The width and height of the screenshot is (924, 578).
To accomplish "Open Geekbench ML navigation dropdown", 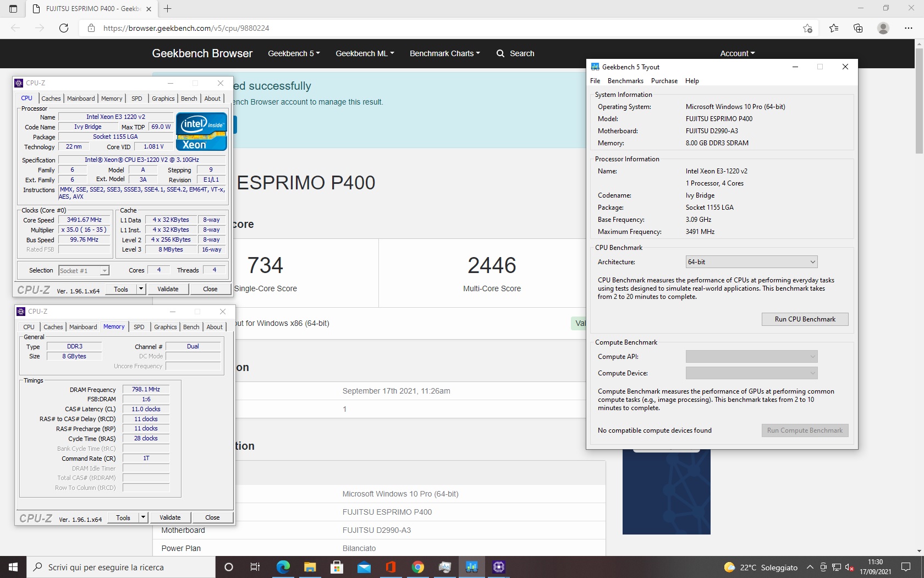I will pyautogui.click(x=365, y=53).
